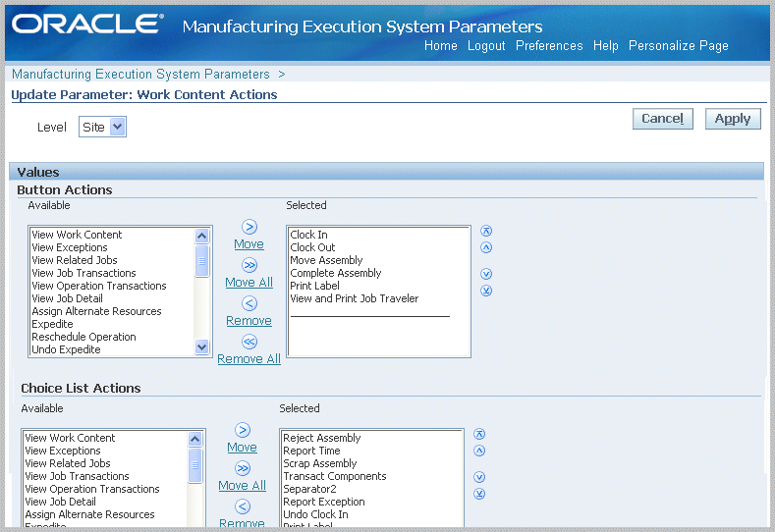Screen dimensions: 775x532
Task: Click the Move link in Choice List Actions
Action: tap(243, 447)
